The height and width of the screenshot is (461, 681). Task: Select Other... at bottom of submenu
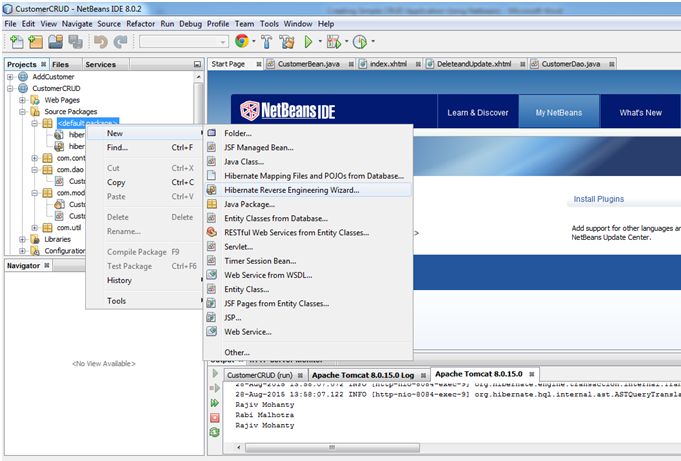pyautogui.click(x=308, y=352)
